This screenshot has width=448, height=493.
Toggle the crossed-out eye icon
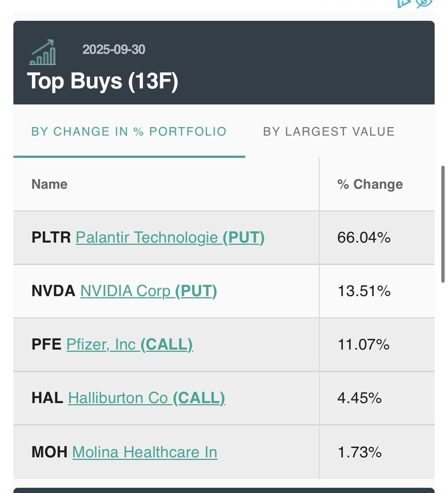(424, 3)
